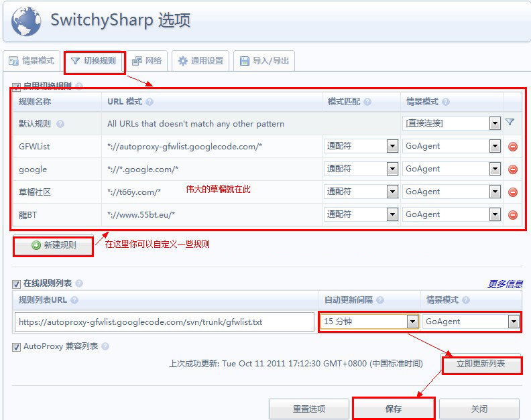This screenshot has height=420, width=531.
Task: Select the 草榴社区 rule name cell
Action: (57, 192)
